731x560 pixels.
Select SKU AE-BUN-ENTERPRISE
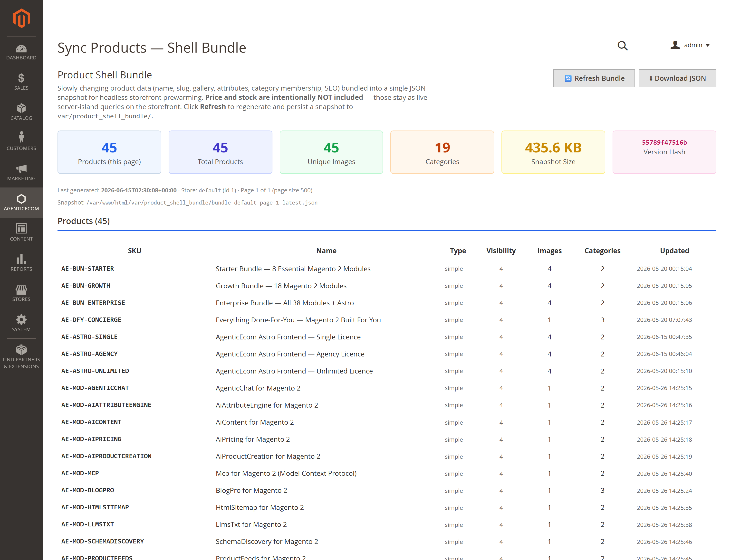pyautogui.click(x=93, y=303)
